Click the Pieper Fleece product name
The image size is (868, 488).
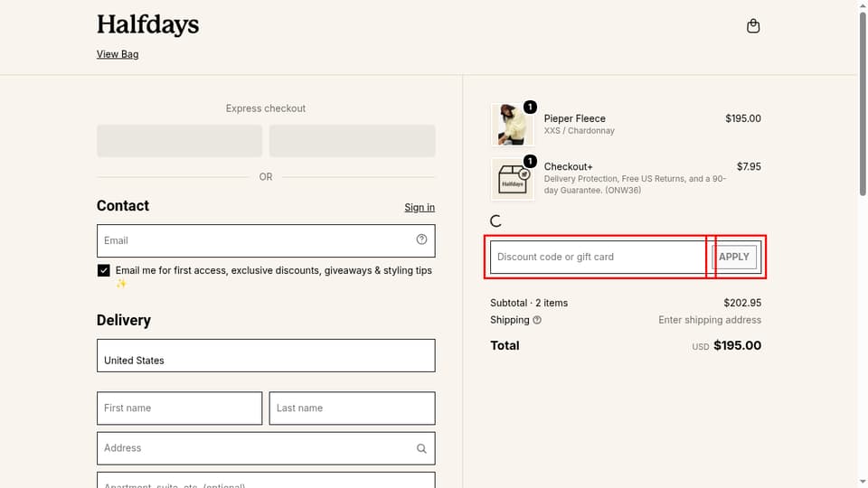tap(575, 118)
